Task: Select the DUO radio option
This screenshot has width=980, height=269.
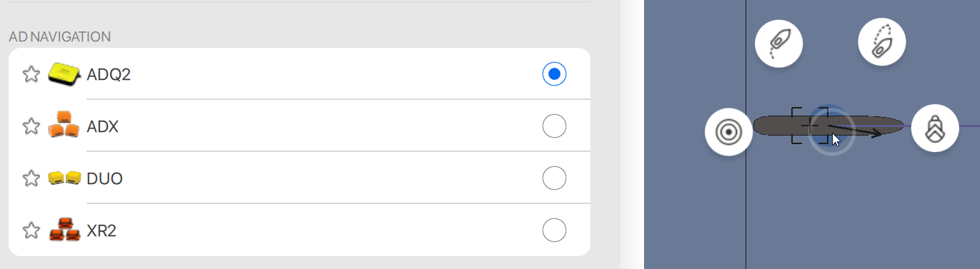Action: [554, 178]
